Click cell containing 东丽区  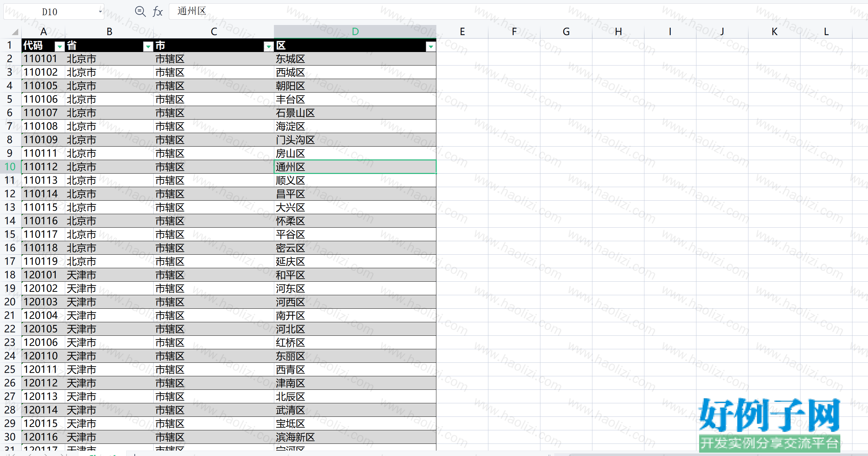[x=355, y=356]
